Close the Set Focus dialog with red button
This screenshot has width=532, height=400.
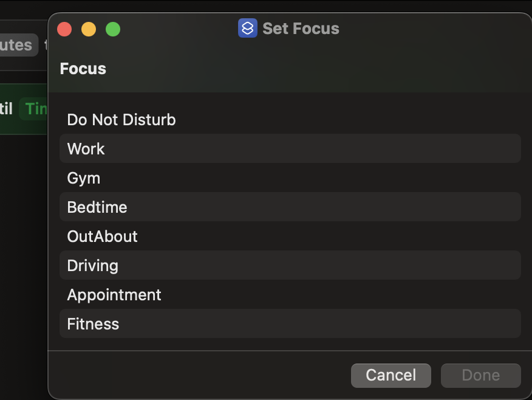[x=64, y=29]
